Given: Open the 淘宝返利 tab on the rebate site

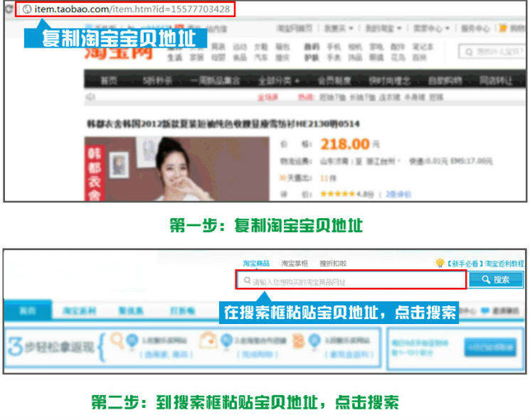Looking at the screenshot, I should [x=79, y=311].
